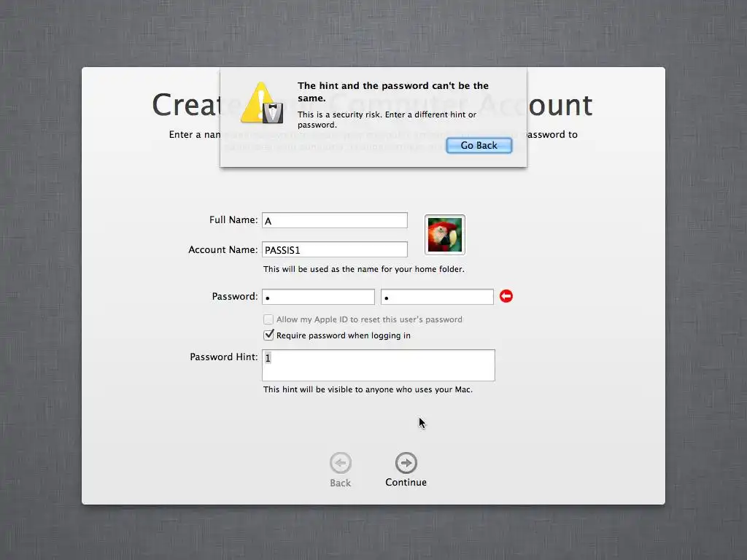747x560 pixels.
Task: Click the Back label text
Action: (x=340, y=483)
